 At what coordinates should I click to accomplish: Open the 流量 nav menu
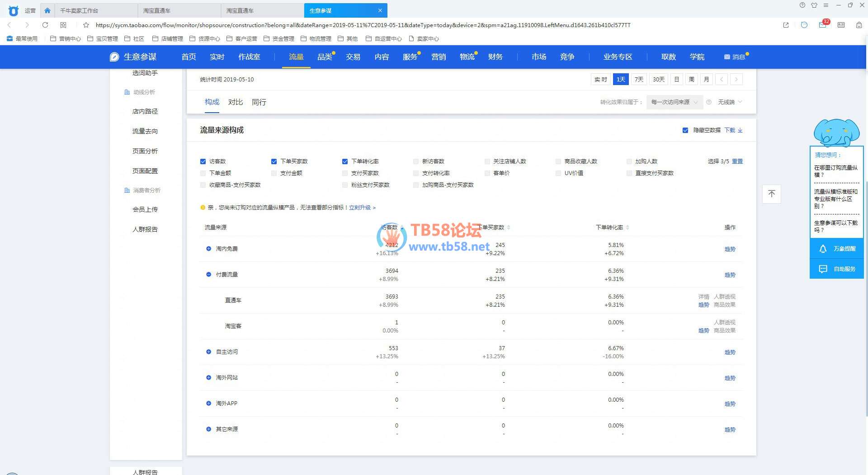pos(296,57)
